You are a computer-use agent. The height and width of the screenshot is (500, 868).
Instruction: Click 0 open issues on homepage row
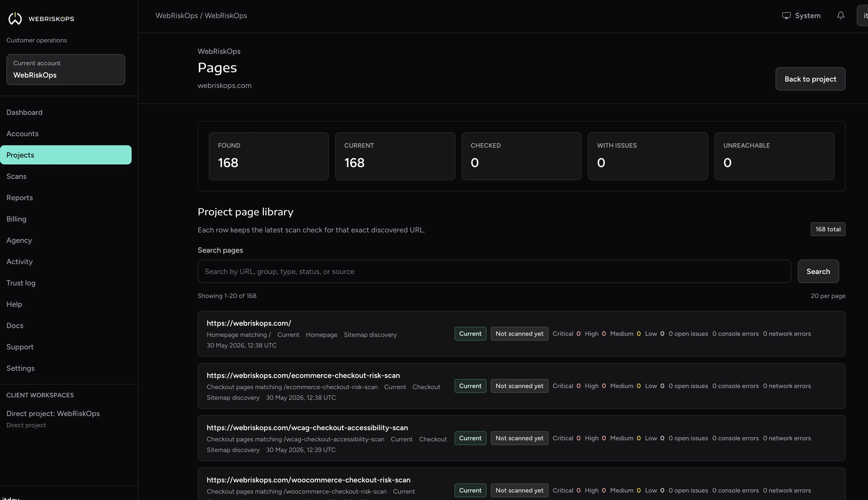pos(688,334)
